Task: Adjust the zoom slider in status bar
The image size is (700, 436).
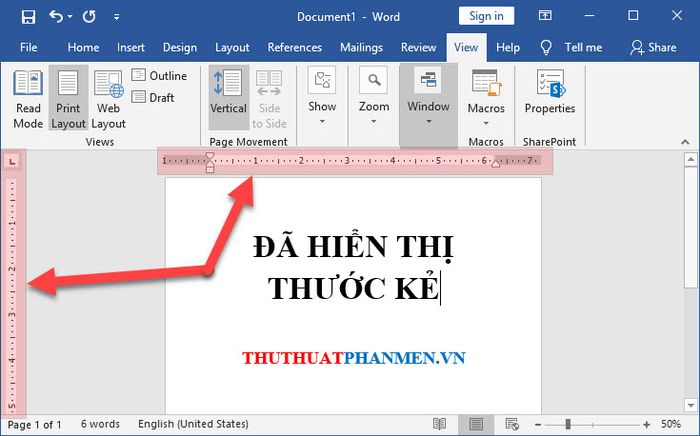Action: point(567,425)
